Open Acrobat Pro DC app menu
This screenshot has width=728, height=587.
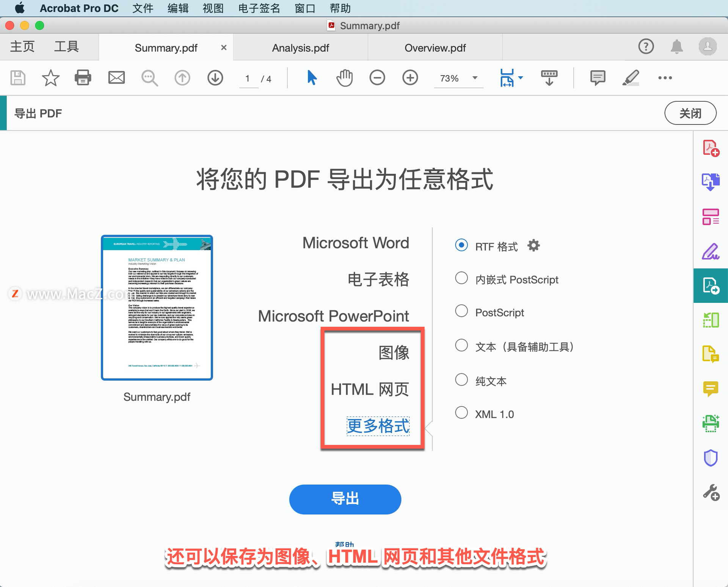click(x=79, y=8)
